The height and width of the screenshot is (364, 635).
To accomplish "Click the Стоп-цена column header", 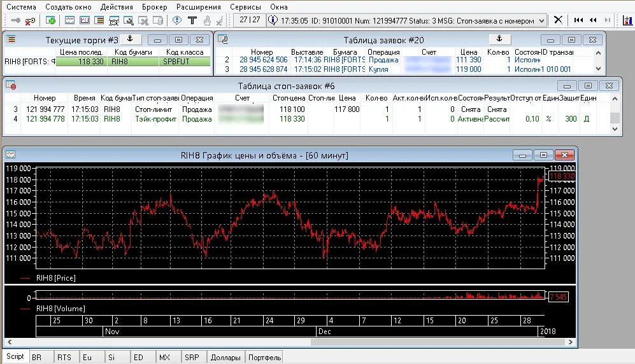I will click(289, 98).
